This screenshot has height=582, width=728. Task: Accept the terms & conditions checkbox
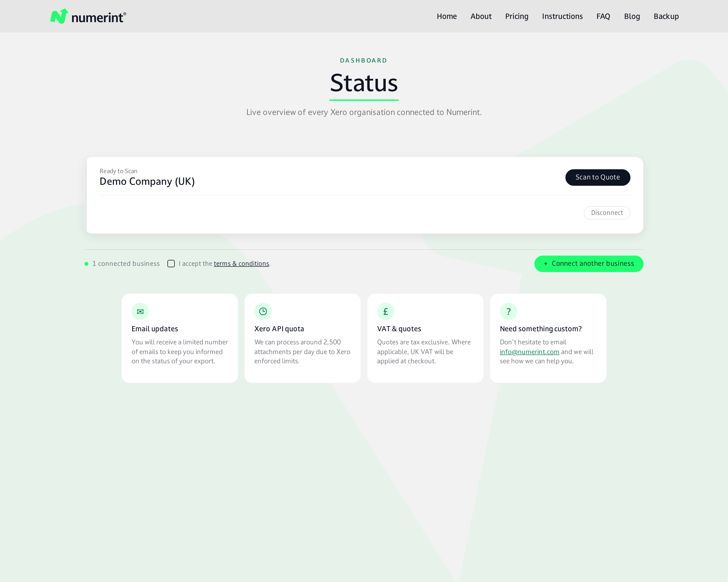coord(171,264)
